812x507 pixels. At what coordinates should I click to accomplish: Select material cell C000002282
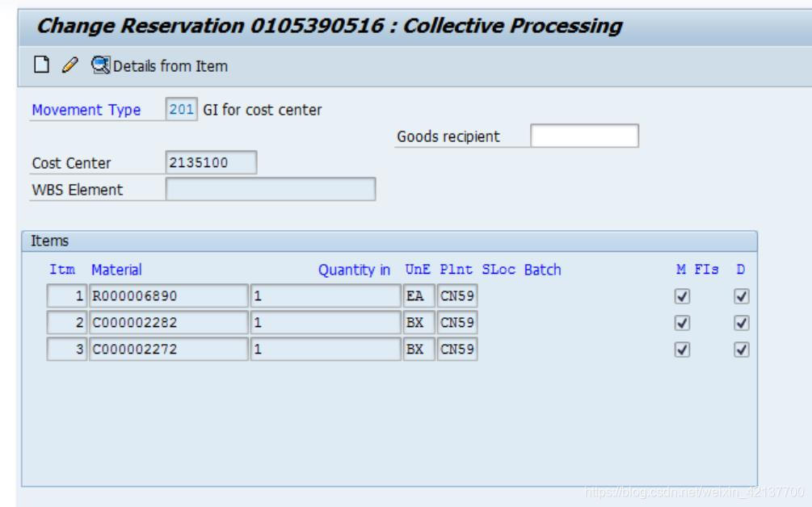click(168, 322)
